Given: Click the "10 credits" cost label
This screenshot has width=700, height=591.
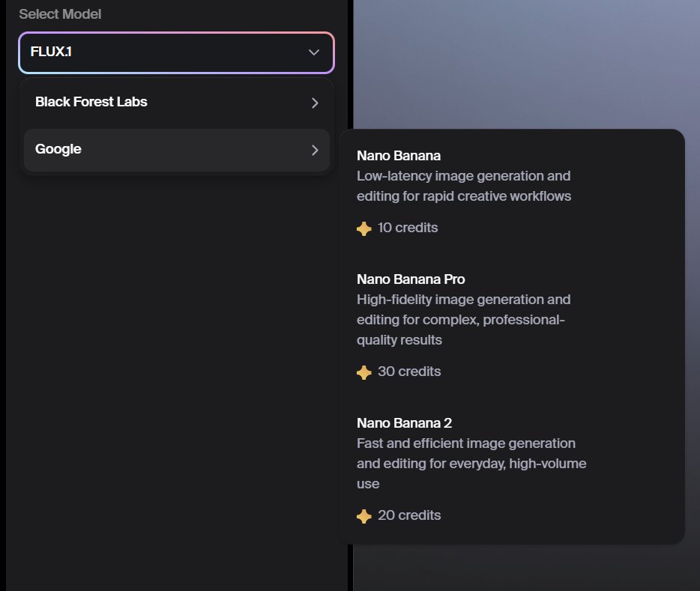Looking at the screenshot, I should 408,228.
